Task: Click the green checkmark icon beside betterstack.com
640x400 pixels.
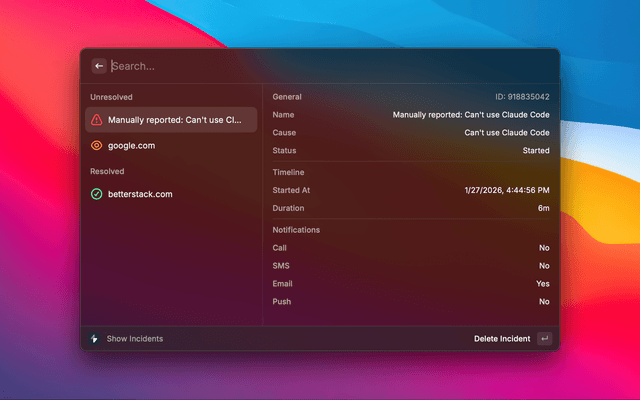Action: (96, 194)
